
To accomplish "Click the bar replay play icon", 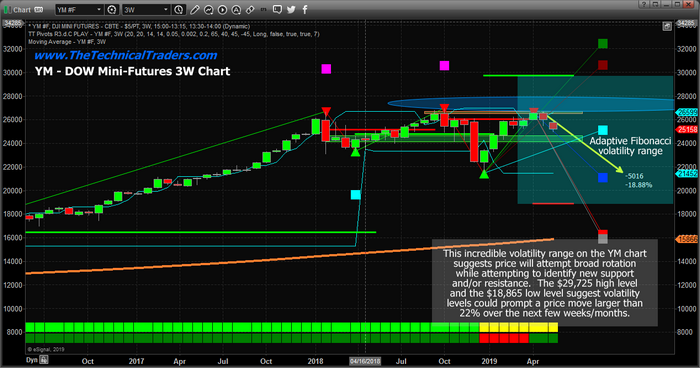I will tap(222, 9).
